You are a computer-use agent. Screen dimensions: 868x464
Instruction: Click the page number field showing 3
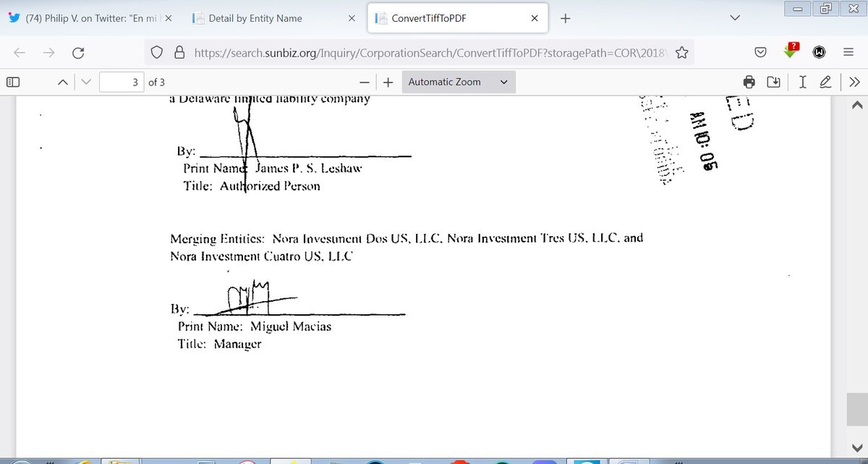[x=121, y=82]
